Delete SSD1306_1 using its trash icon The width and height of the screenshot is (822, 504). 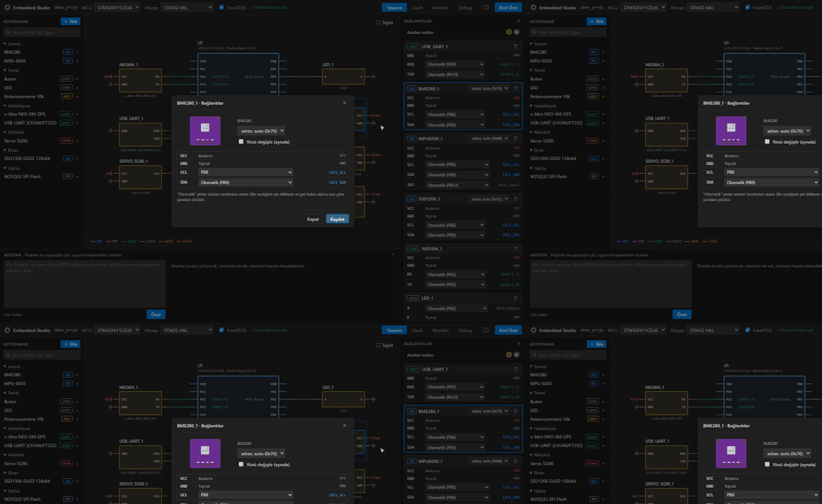coord(515,199)
